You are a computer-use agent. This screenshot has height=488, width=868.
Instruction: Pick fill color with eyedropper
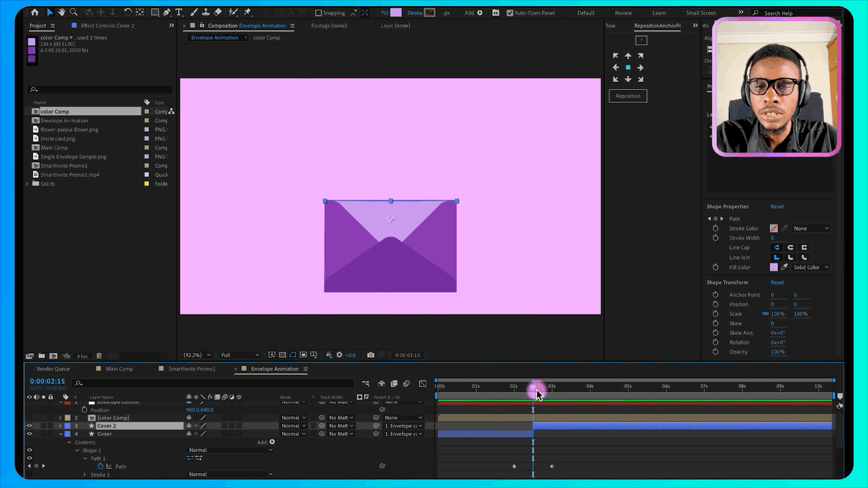(784, 267)
